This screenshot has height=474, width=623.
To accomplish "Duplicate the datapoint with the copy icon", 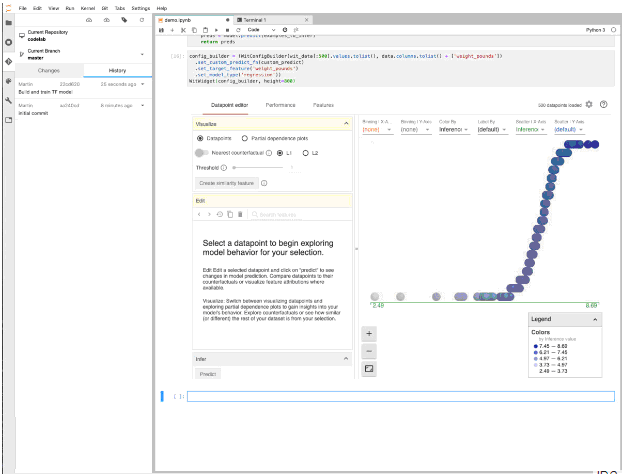I will click(x=230, y=215).
